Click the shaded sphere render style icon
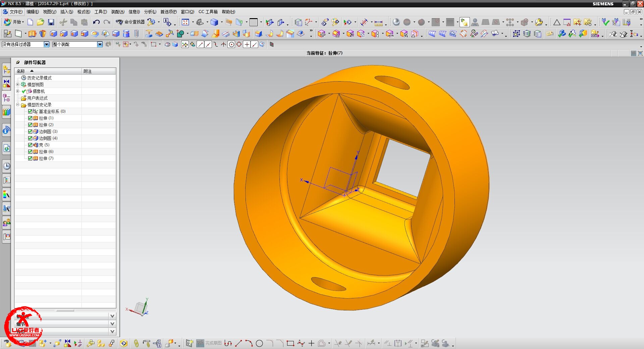Screen dimensions: 644x349 click(396, 22)
